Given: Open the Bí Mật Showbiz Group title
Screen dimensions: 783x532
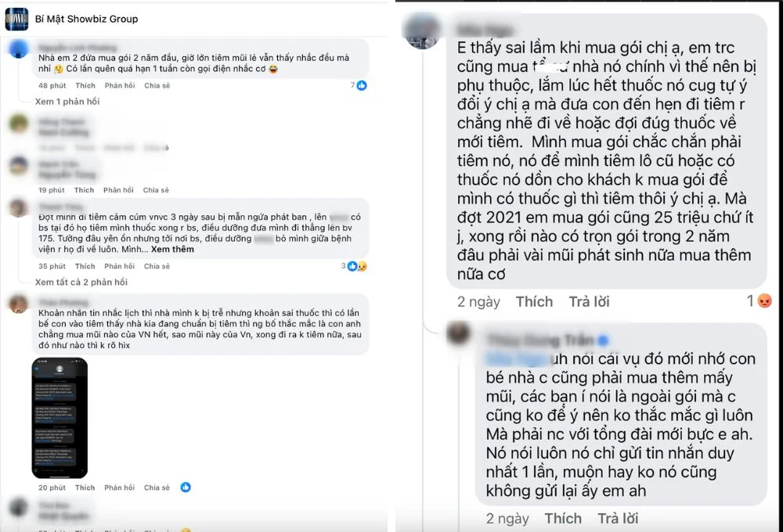Looking at the screenshot, I should point(86,19).
